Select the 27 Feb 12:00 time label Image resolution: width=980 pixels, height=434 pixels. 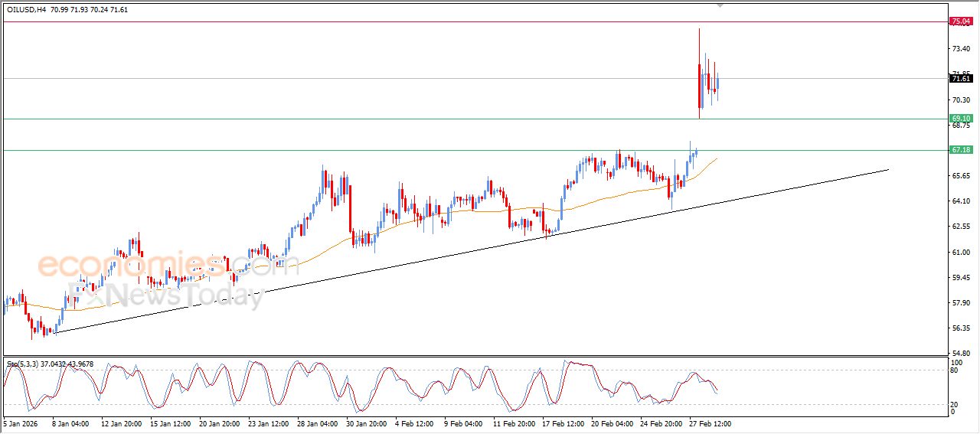tap(710, 423)
